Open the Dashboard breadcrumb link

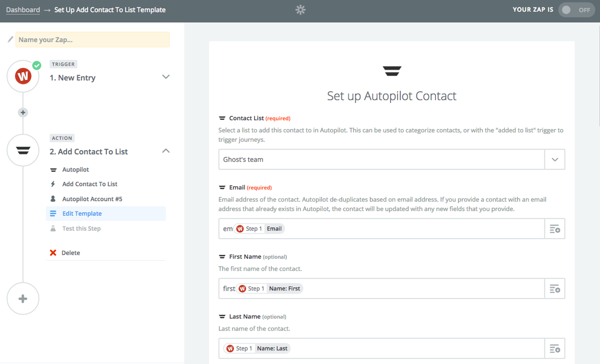[x=22, y=9]
